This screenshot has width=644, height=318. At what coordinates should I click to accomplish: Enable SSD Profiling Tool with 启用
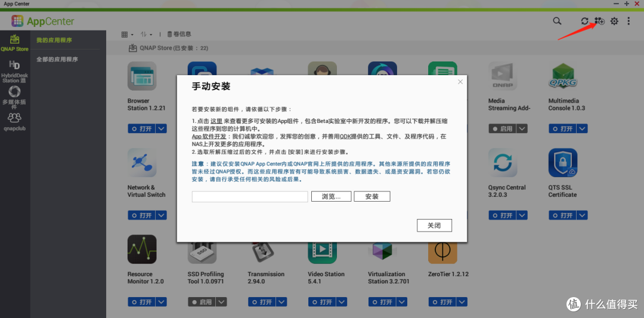(202, 302)
